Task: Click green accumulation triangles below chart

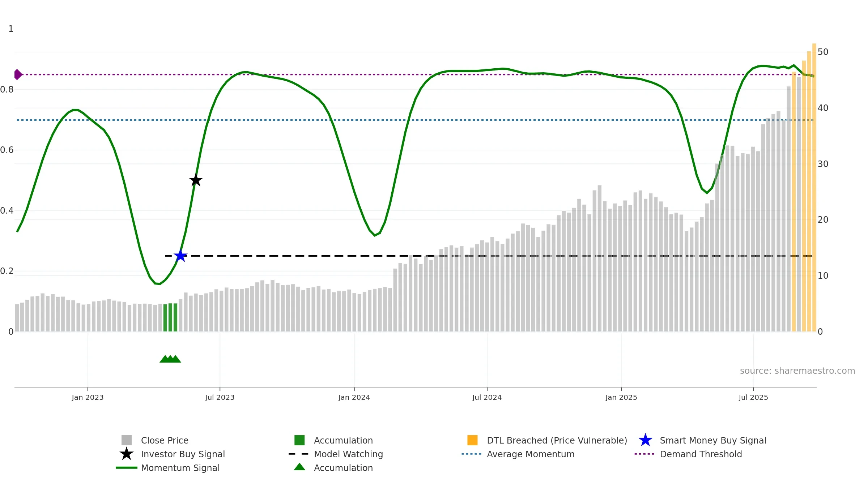Action: tap(170, 359)
